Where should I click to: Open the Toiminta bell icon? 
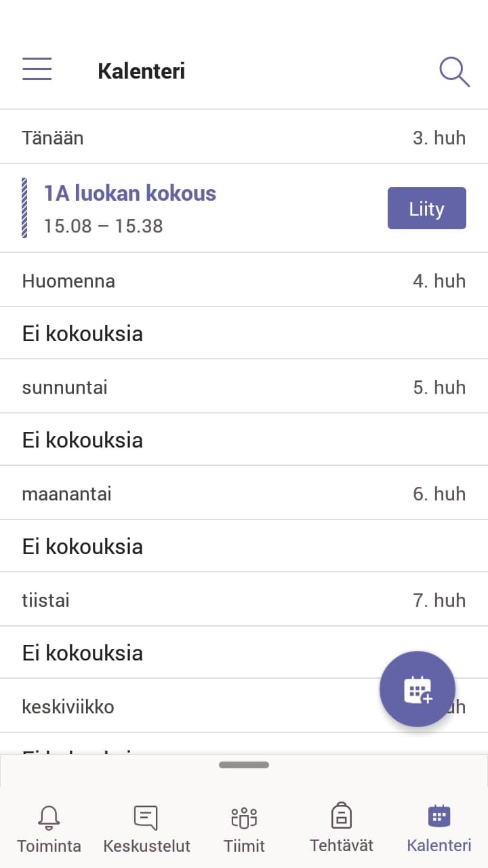(x=49, y=817)
